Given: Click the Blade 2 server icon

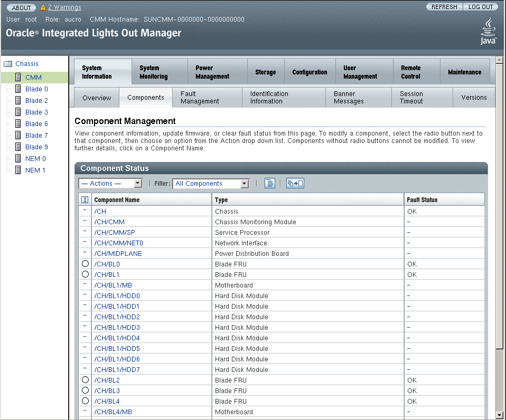Looking at the screenshot, I should tap(18, 101).
